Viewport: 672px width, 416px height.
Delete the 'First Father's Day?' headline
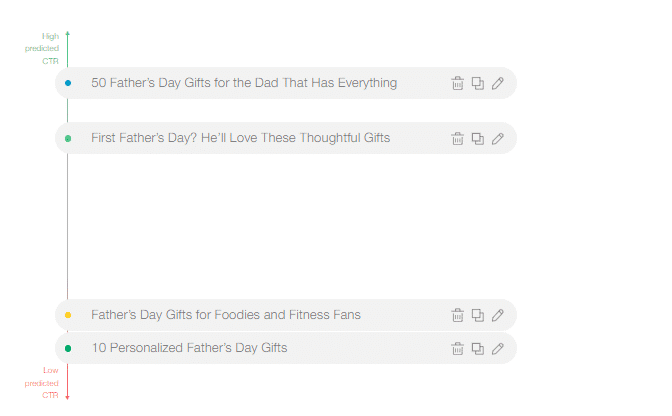457,138
